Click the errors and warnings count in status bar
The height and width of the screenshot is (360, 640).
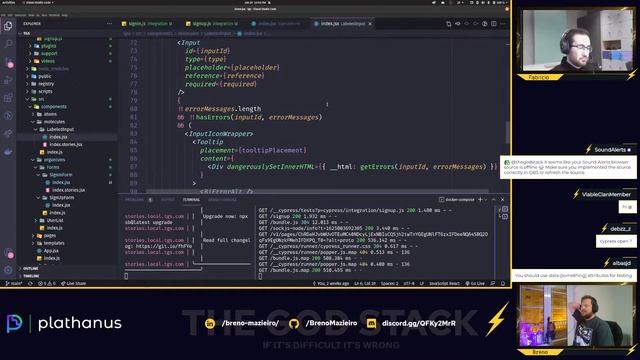47,283
